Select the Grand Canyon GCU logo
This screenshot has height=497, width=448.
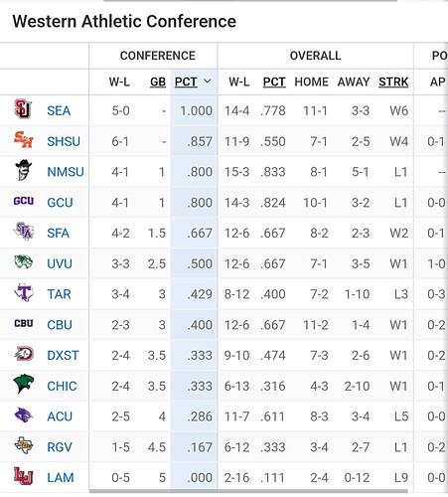[x=24, y=201]
